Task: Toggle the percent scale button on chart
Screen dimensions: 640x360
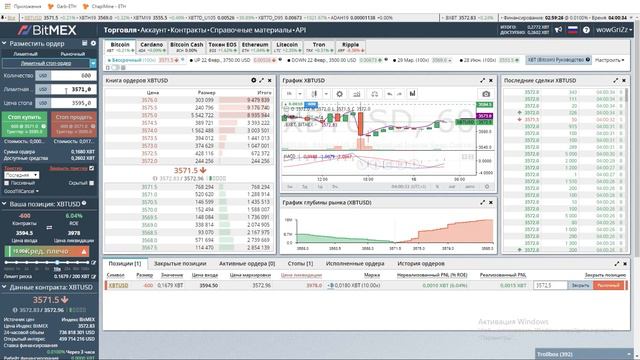Action: click(x=437, y=187)
